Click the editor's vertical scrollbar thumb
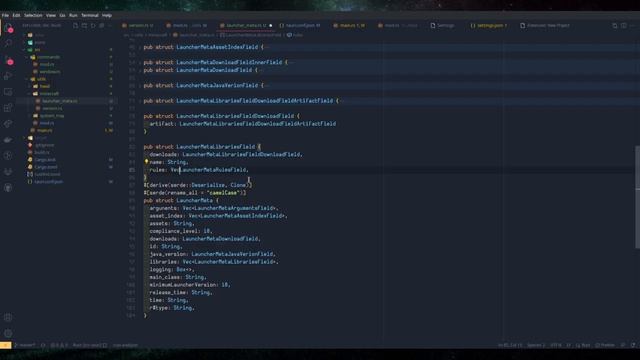Screen dimensions: 640x360 coord(637,197)
